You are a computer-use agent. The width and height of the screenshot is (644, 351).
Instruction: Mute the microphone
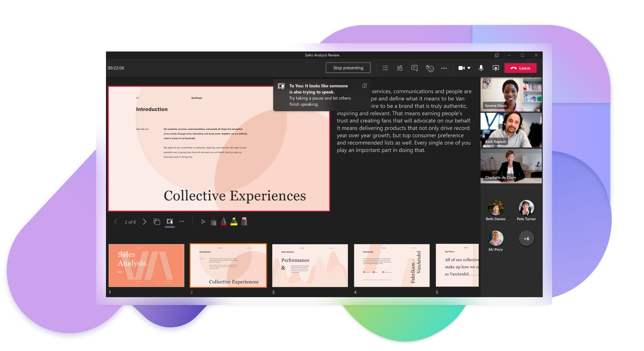(x=480, y=68)
